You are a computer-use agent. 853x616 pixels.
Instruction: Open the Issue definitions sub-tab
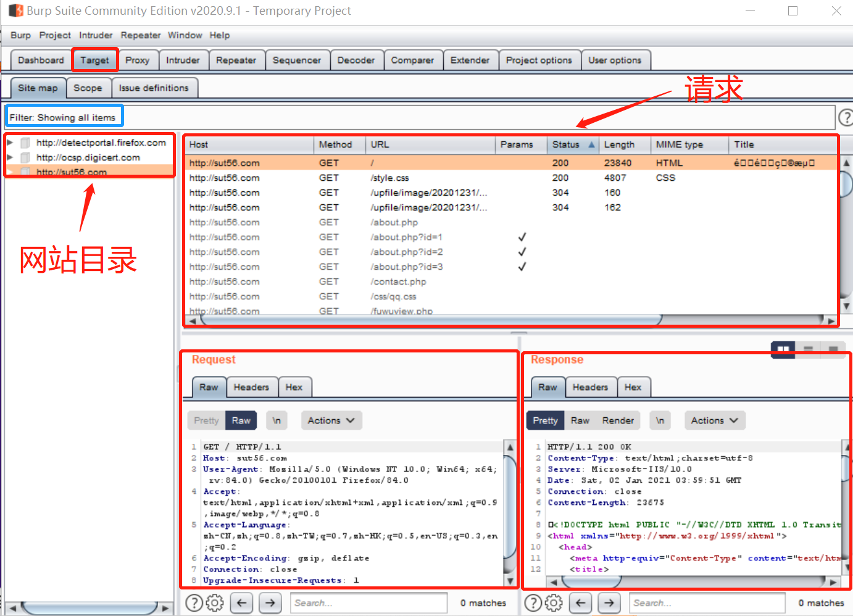coord(154,88)
